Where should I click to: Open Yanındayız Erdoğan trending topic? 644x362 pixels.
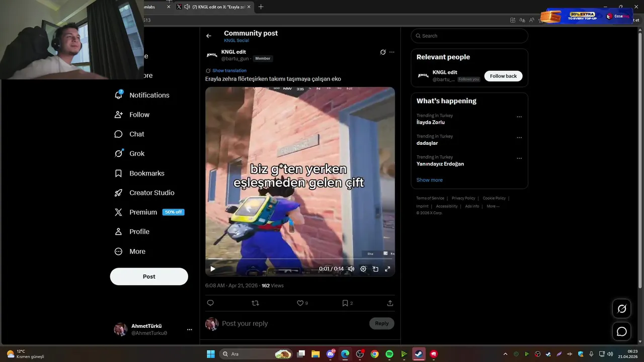440,164
